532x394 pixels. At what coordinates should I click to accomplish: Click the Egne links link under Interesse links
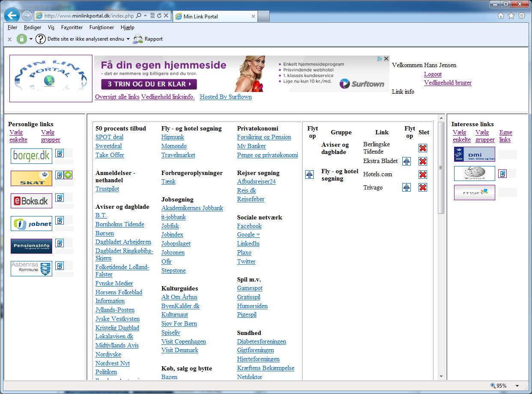pos(505,136)
